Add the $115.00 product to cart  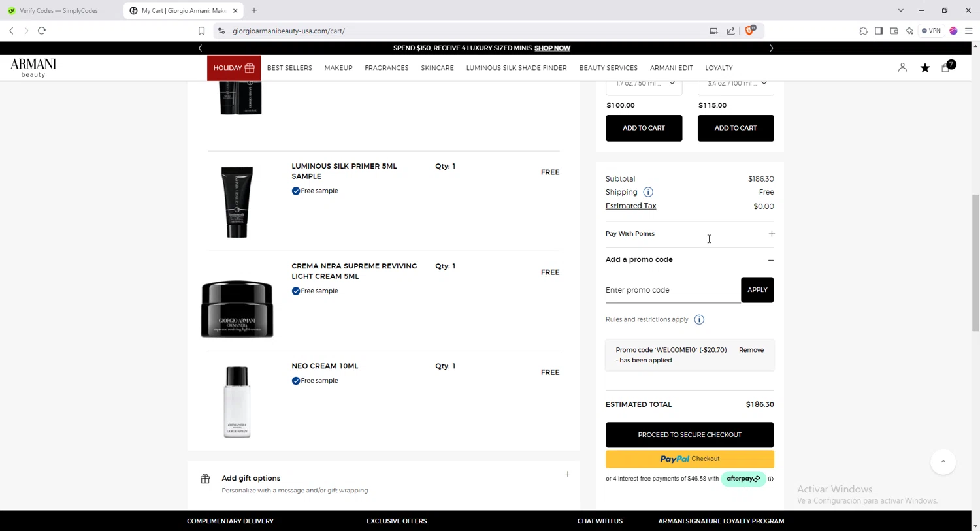[x=736, y=128]
